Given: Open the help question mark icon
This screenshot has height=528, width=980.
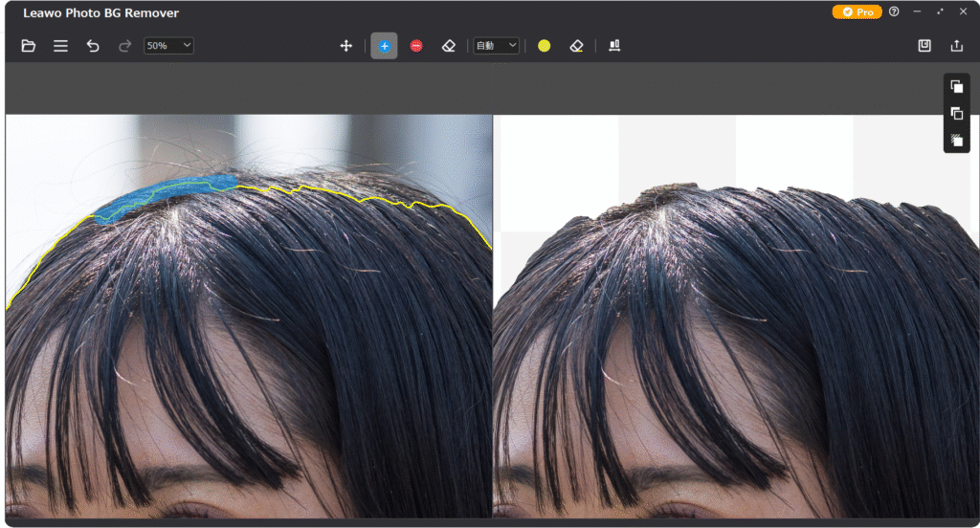Looking at the screenshot, I should [894, 12].
